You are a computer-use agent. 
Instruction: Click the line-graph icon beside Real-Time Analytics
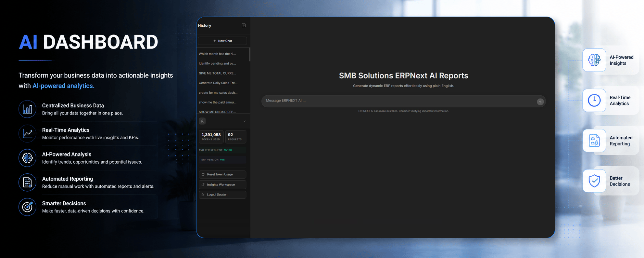27,133
